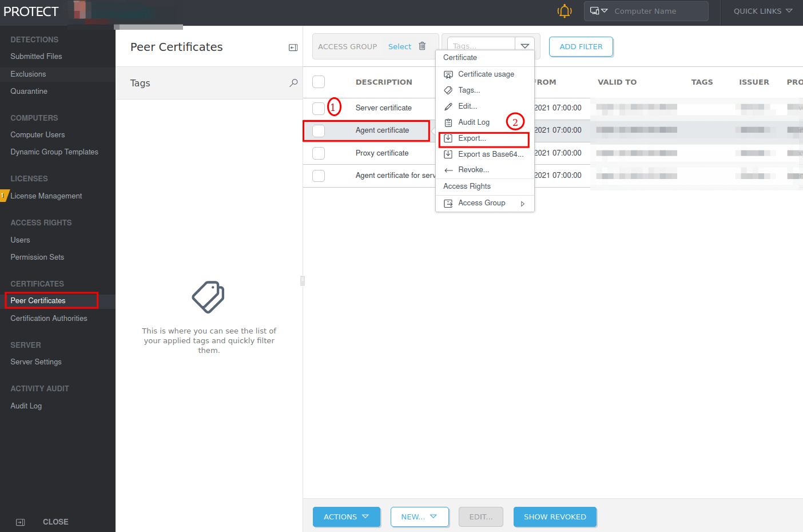
Task: Open the notifications bell icon
Action: (x=565, y=11)
